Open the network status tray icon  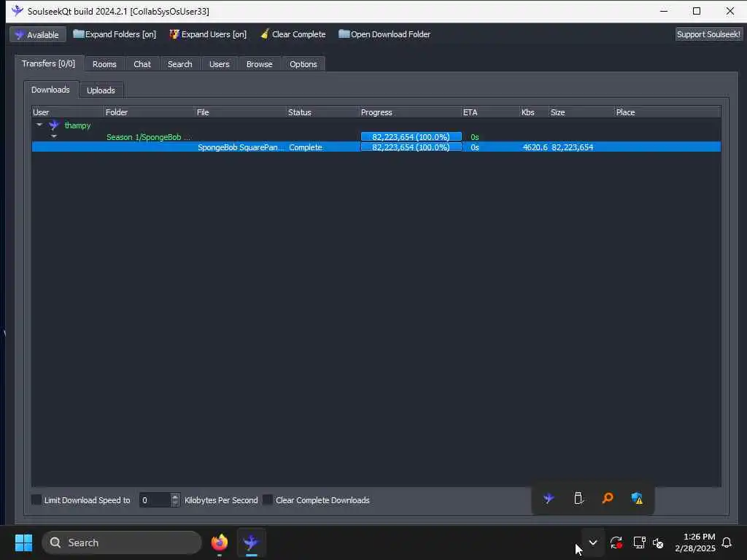[x=639, y=542]
